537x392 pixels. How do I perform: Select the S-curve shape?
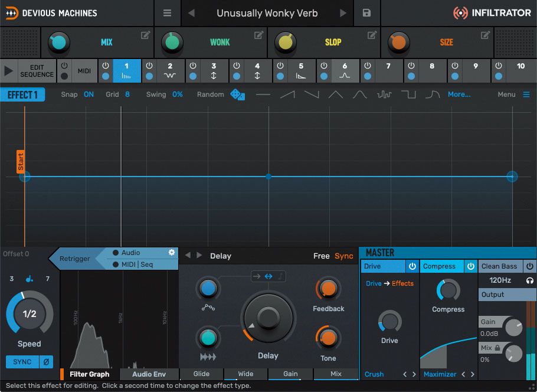point(433,94)
